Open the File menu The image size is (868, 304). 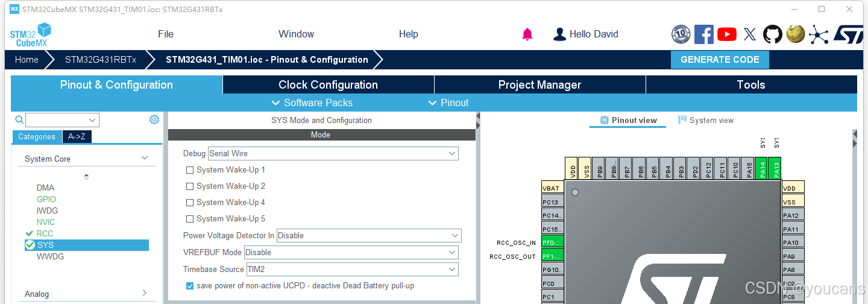coord(166,34)
